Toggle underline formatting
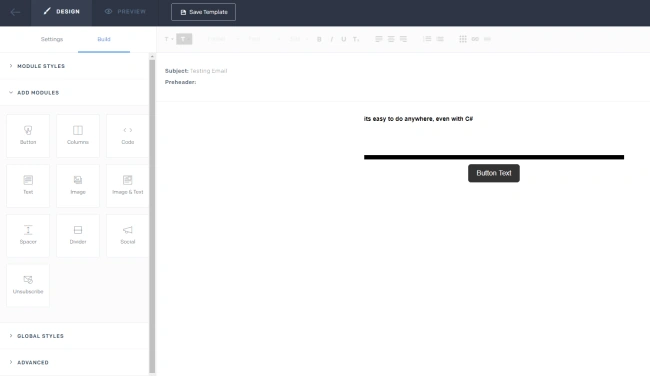Viewport: 650px width, 376px height. tap(344, 39)
